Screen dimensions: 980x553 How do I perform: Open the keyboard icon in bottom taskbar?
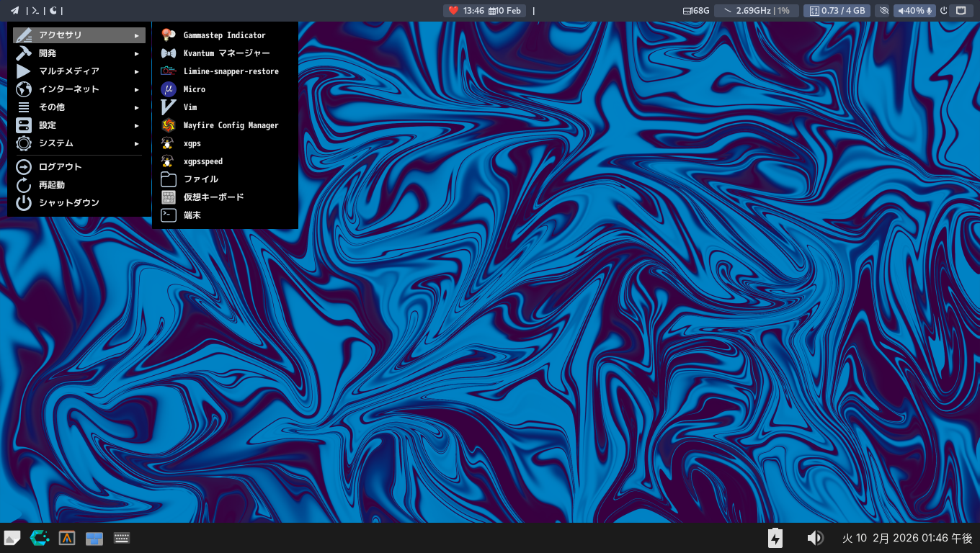(122, 538)
